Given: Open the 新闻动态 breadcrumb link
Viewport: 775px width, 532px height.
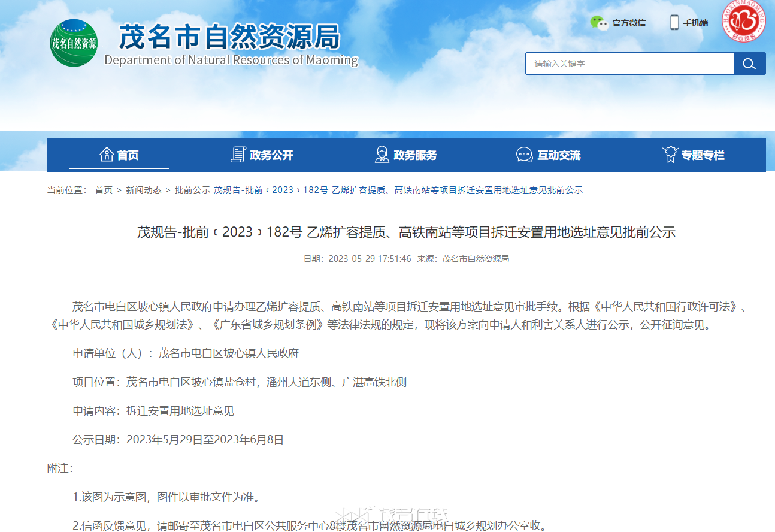Looking at the screenshot, I should [x=144, y=190].
